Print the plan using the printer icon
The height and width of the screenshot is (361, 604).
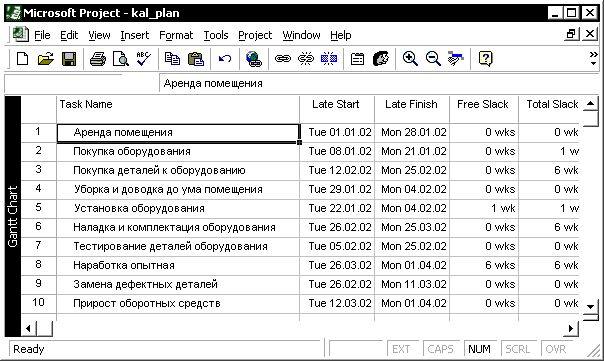(x=98, y=59)
